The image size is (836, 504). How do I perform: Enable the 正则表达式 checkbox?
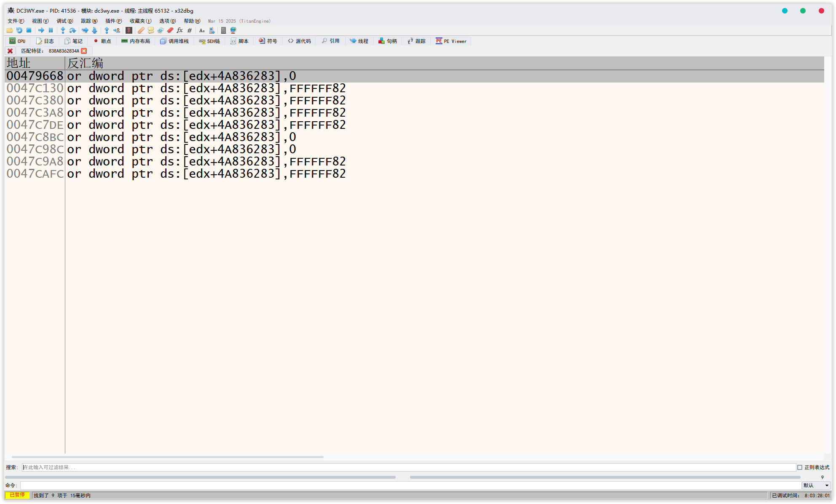(x=800, y=467)
